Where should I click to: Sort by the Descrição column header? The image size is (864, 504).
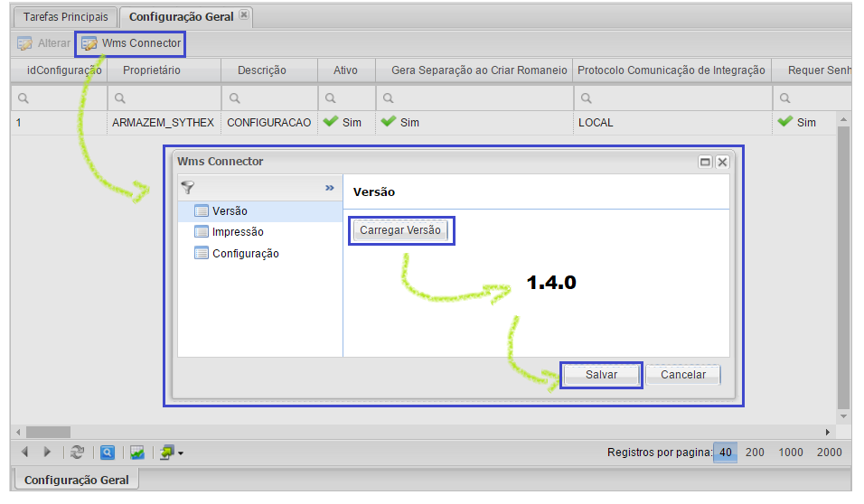pyautogui.click(x=269, y=70)
